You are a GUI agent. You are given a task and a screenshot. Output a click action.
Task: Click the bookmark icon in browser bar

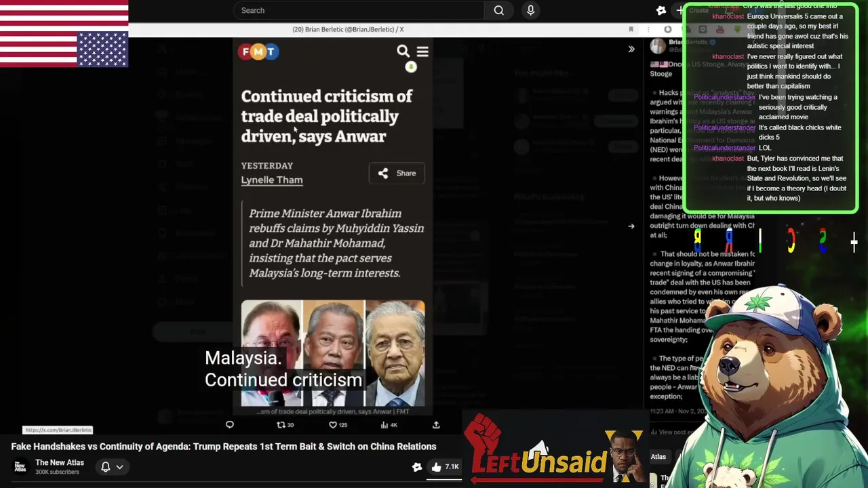631,29
